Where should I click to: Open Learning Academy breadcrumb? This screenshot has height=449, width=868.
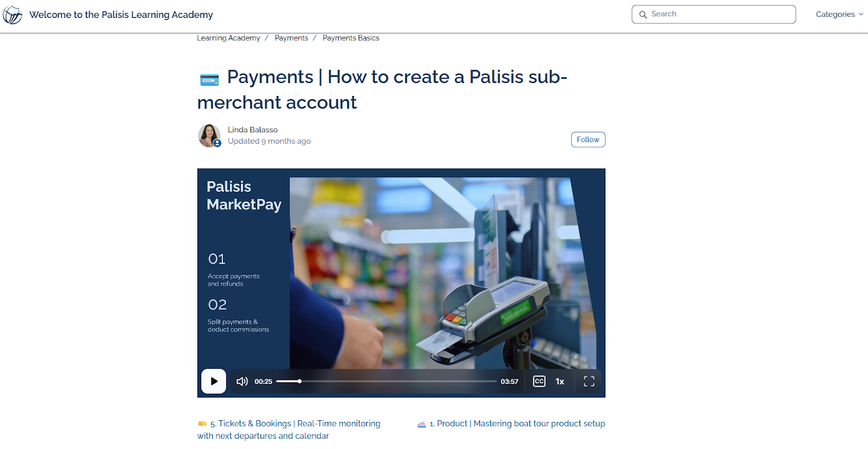click(x=228, y=38)
